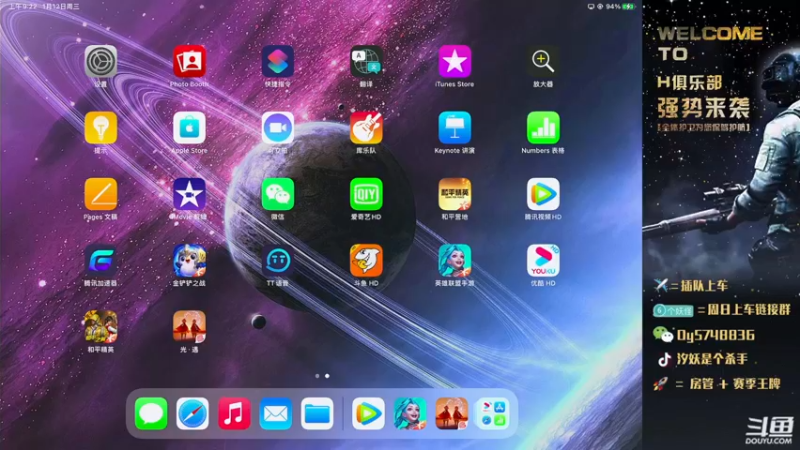Screen dimensions: 800x450
Task: Launch 优酷 HD (Youku)
Action: [x=543, y=261]
